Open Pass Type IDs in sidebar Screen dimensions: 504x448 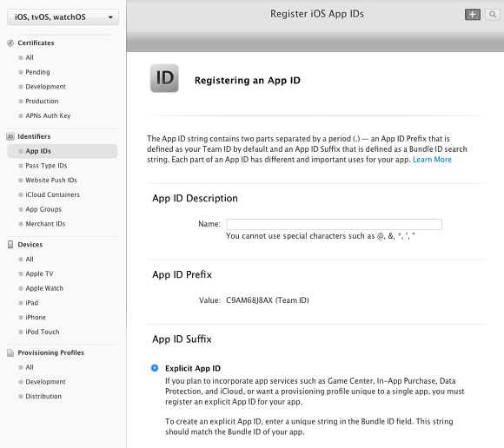pyautogui.click(x=46, y=166)
